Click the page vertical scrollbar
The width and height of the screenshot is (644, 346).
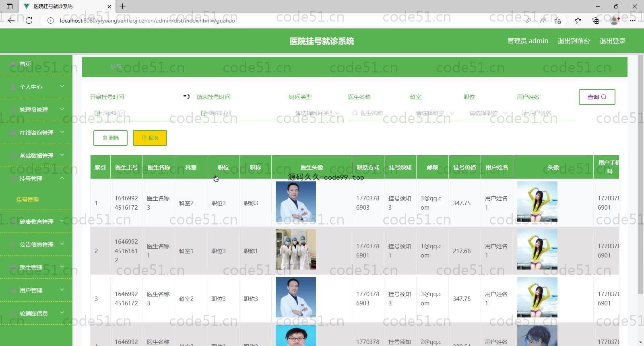pyautogui.click(x=641, y=174)
